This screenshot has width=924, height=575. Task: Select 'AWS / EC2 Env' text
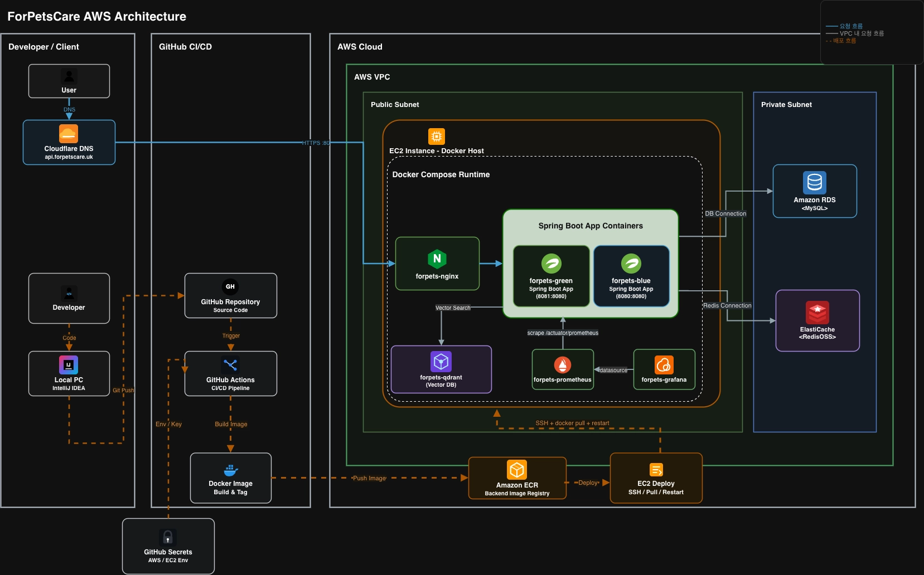pos(168,561)
